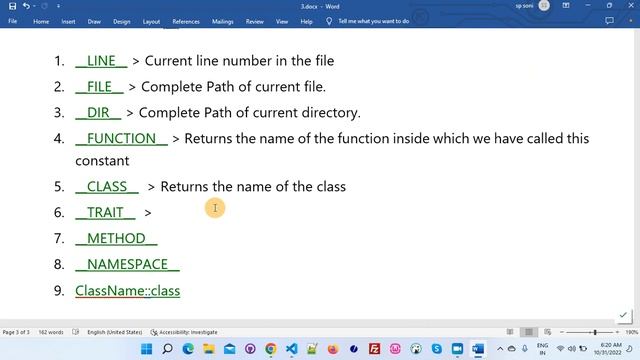Open Firefox from the taskbar
The height and width of the screenshot is (360, 640).
pyautogui.click(x=333, y=349)
